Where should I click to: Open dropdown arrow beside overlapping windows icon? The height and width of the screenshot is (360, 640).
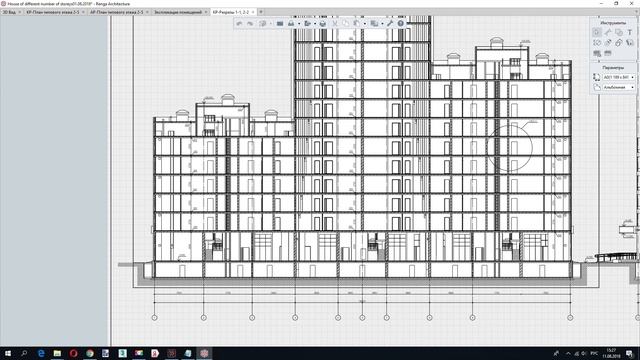(x=382, y=24)
